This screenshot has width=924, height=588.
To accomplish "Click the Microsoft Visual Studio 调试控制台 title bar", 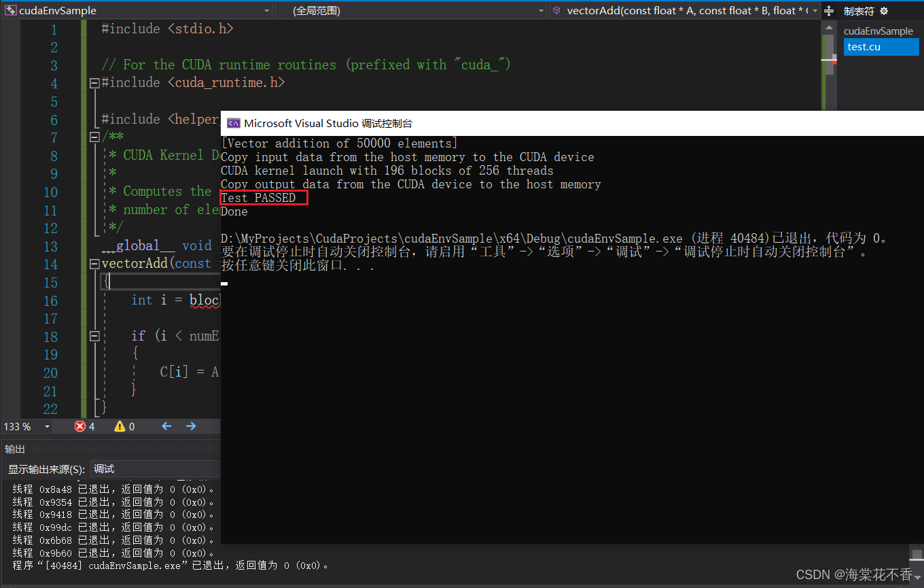I will click(572, 123).
